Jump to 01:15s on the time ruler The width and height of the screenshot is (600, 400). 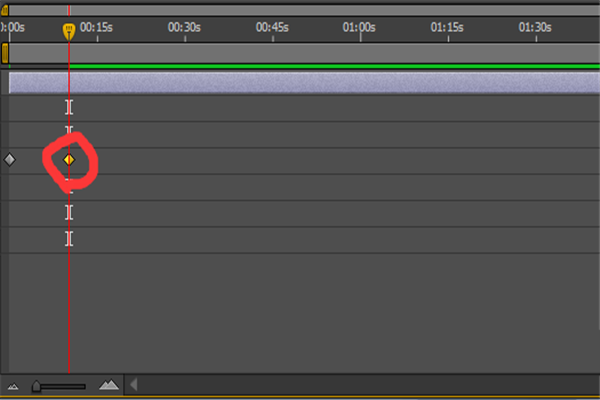pyautogui.click(x=447, y=28)
